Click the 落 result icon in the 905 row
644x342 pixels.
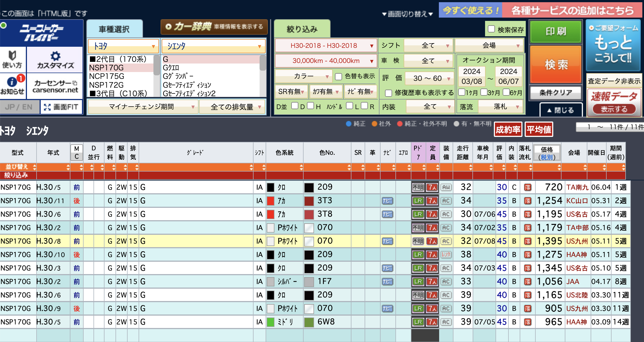(527, 309)
